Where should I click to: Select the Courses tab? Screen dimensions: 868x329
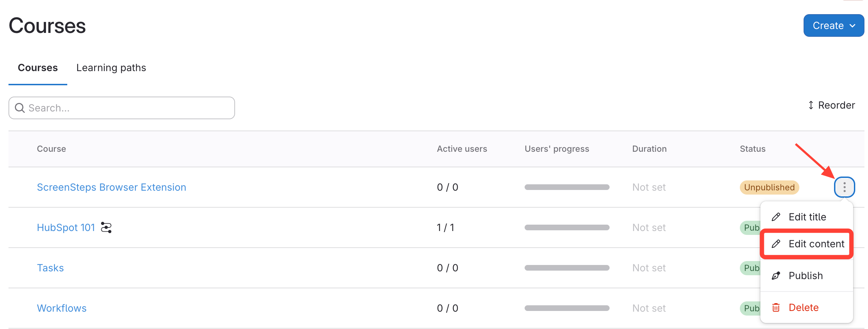pos(38,68)
